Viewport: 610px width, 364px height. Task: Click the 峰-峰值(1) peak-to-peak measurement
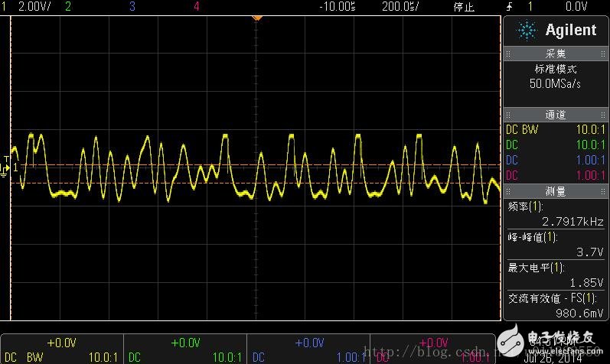pyautogui.click(x=556, y=244)
